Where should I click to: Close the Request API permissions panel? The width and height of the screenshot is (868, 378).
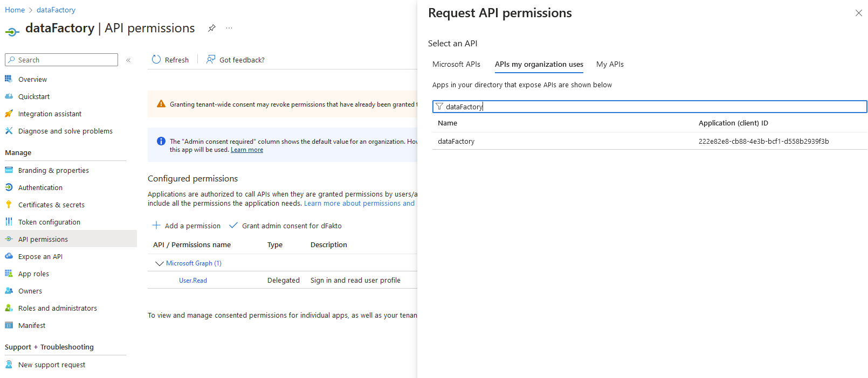[x=858, y=13]
